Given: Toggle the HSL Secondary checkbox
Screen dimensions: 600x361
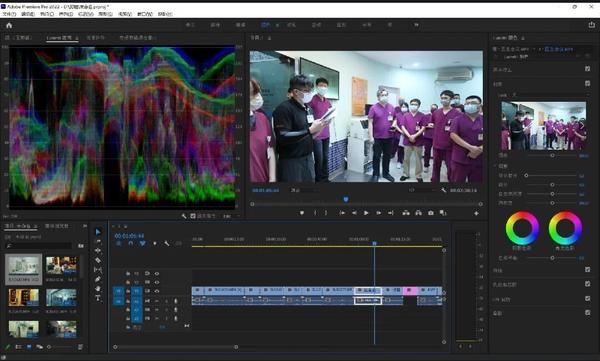Looking at the screenshot, I should [587, 299].
